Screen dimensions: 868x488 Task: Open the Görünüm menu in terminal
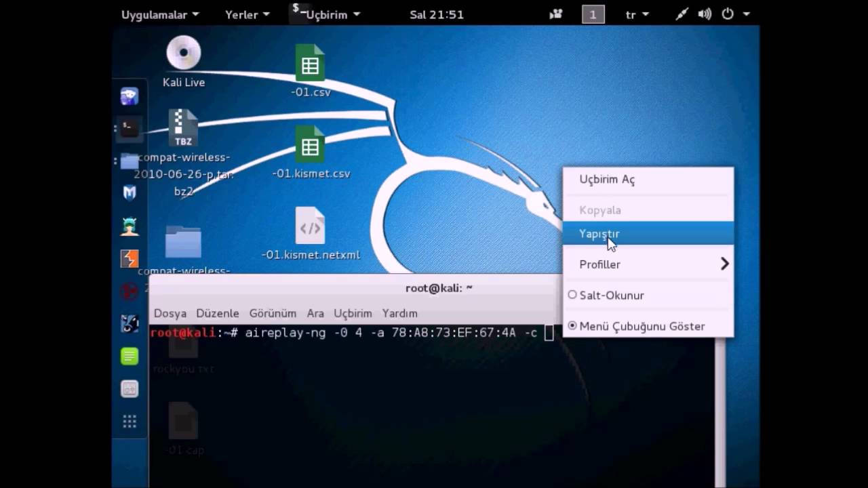tap(273, 313)
